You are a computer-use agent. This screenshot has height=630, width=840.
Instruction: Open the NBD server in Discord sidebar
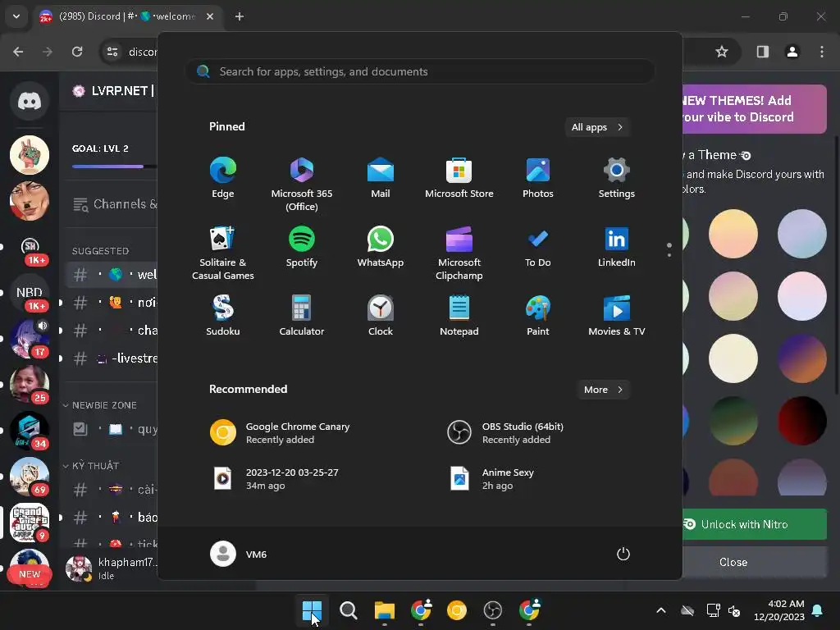(30, 293)
